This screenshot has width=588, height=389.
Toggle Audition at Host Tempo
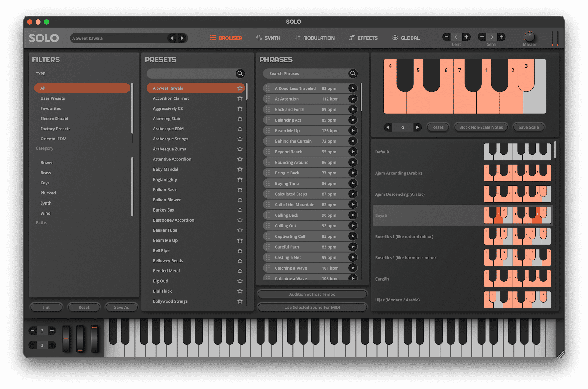312,294
